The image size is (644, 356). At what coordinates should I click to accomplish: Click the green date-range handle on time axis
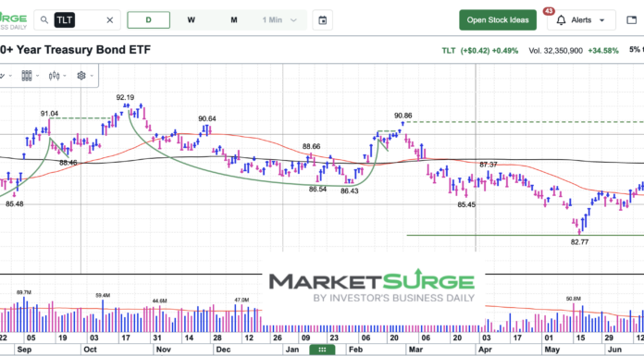pos(322,350)
